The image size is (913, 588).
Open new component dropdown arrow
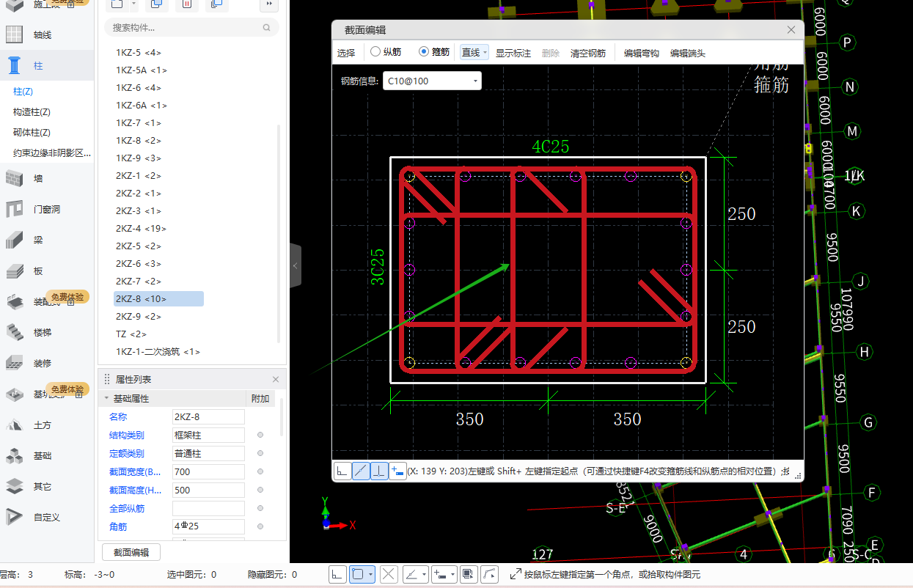pos(134,4)
